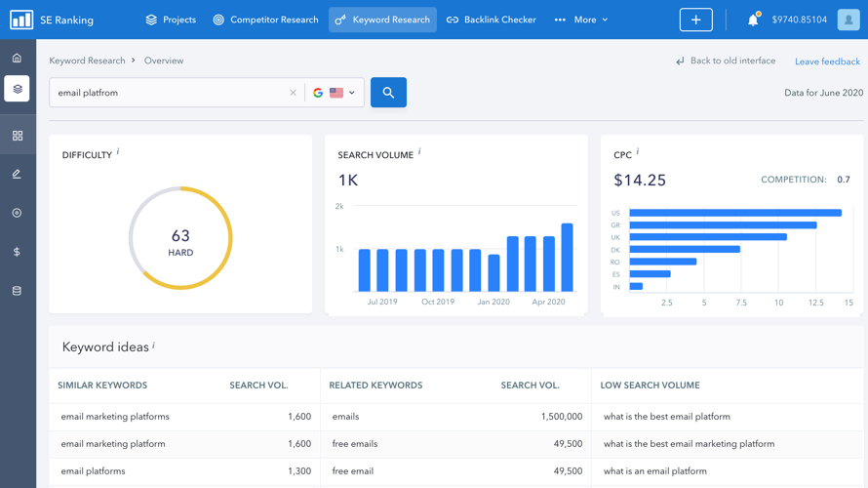Image resolution: width=868 pixels, height=488 pixels.
Task: Open the Competitor Research tab
Action: tap(265, 20)
